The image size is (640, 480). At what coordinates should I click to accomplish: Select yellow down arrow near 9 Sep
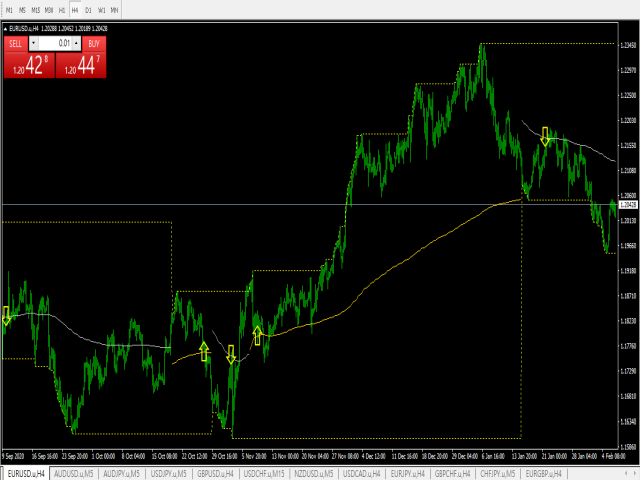tap(6, 316)
